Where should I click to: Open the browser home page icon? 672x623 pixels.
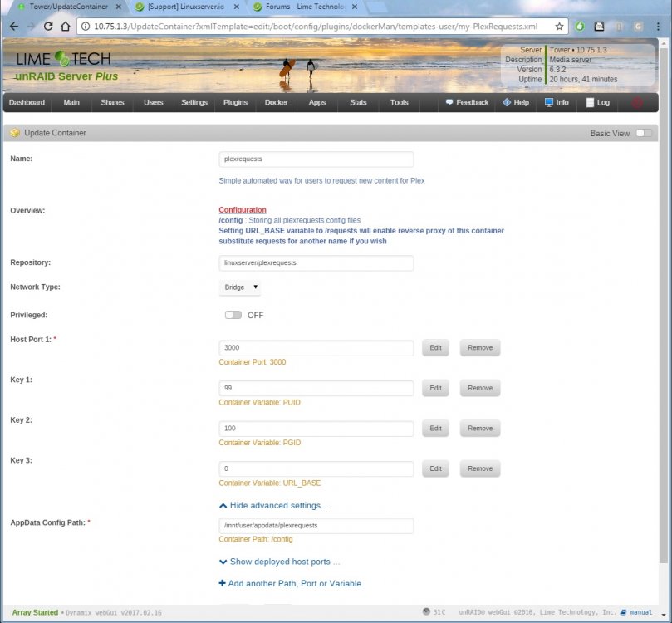[x=65, y=27]
